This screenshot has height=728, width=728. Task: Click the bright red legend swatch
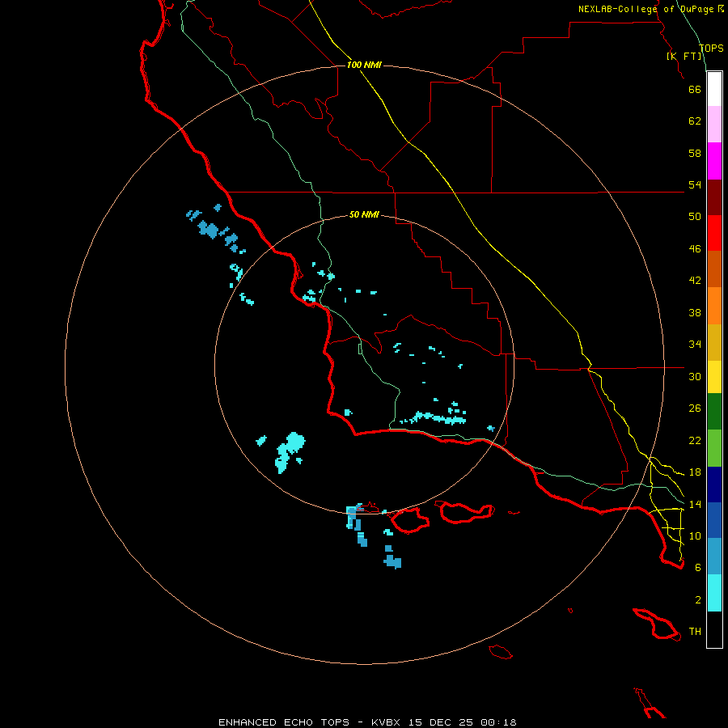[x=714, y=233]
